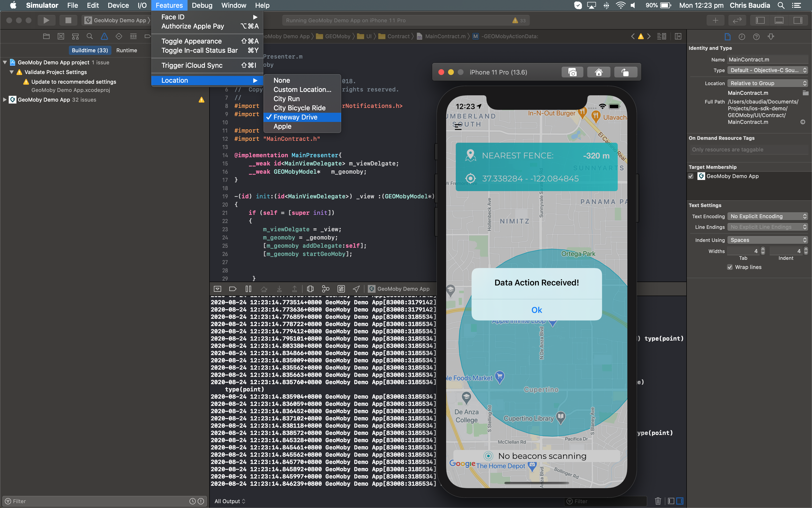
Task: Show the History inspector clock icon
Action: coord(742,37)
